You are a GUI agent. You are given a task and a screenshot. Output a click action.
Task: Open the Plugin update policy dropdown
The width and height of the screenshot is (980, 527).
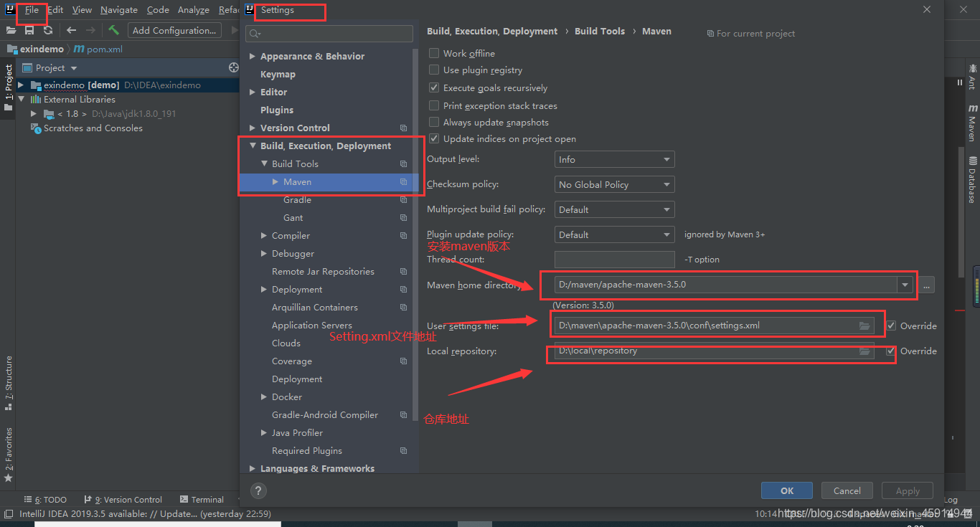click(615, 234)
